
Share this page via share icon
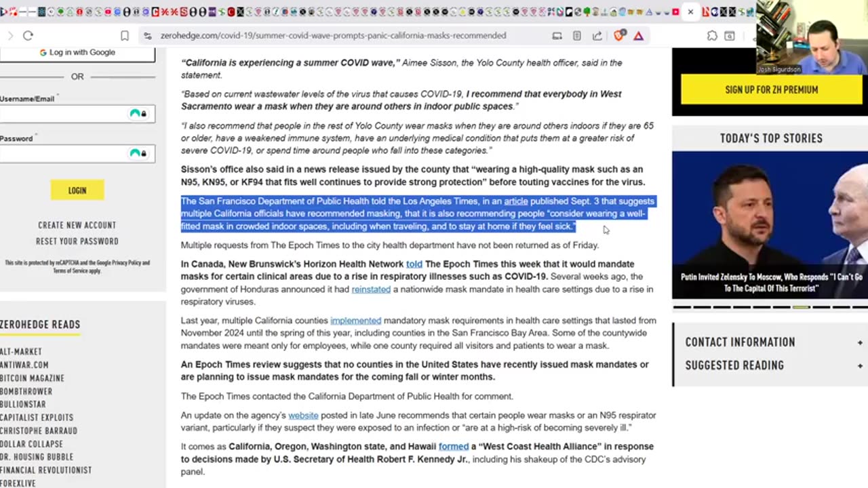597,36
